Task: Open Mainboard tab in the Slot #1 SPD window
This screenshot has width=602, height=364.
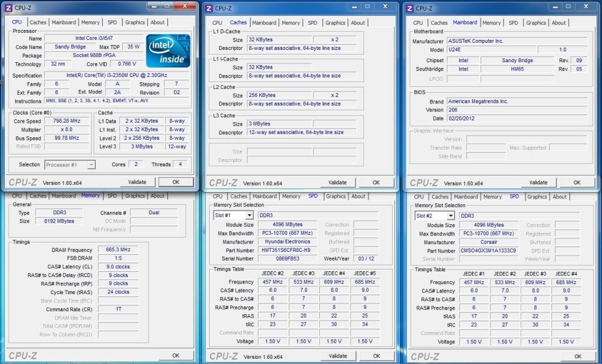Action: pyautogui.click(x=265, y=196)
